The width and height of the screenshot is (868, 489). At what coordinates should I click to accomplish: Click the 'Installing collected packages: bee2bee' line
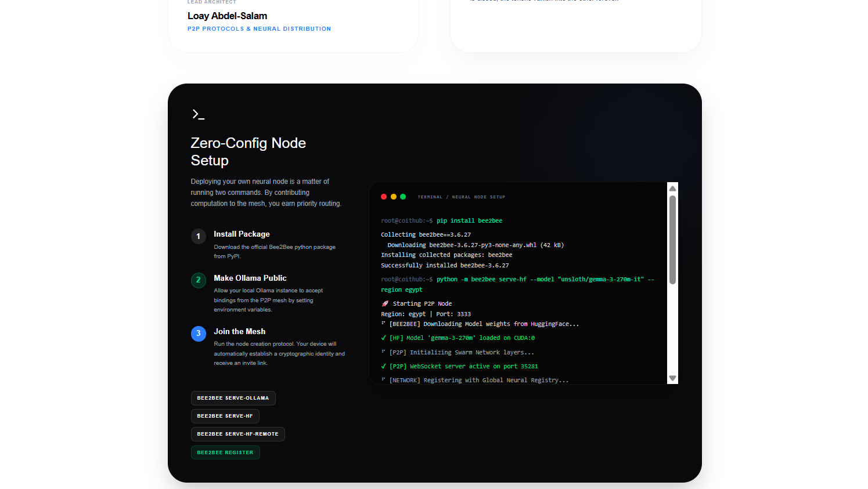click(446, 255)
